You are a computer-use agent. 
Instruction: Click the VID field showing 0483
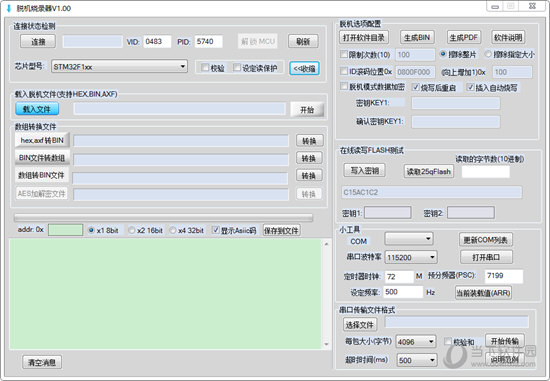point(157,41)
